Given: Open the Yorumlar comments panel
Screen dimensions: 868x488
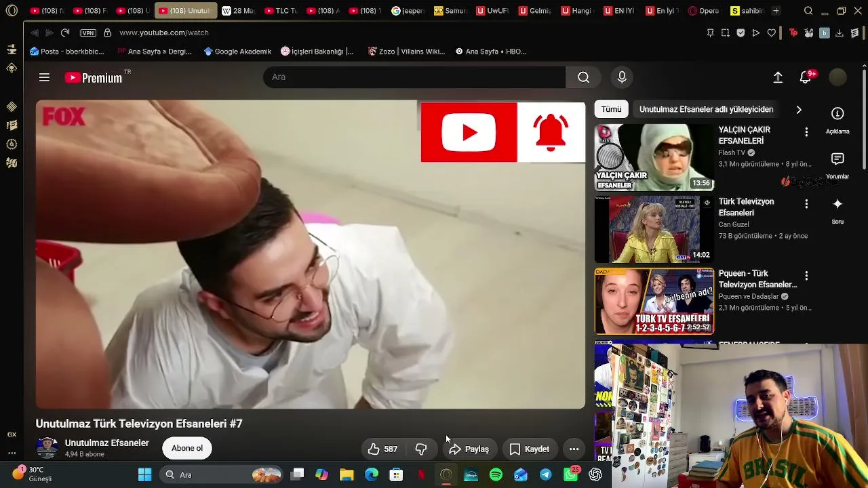Looking at the screenshot, I should click(837, 165).
